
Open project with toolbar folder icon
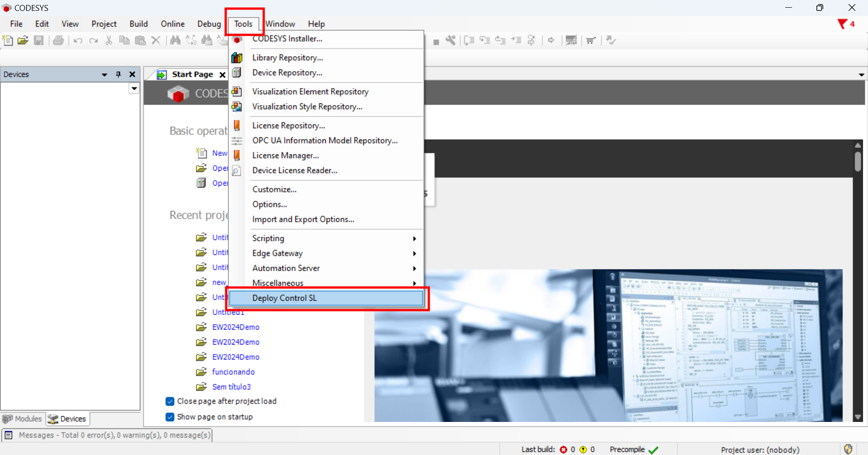23,40
